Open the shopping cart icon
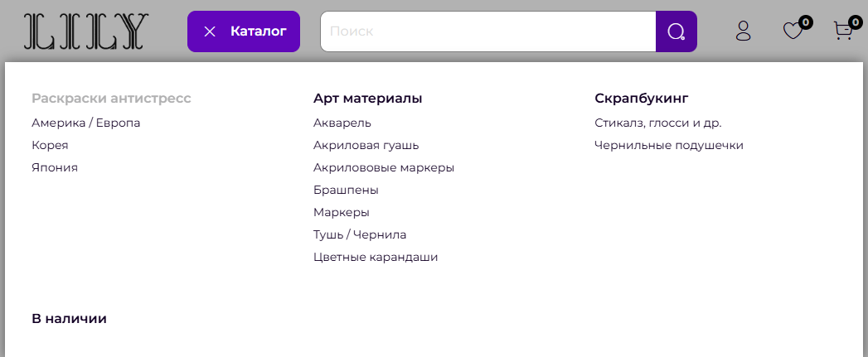The image size is (868, 357). [843, 31]
